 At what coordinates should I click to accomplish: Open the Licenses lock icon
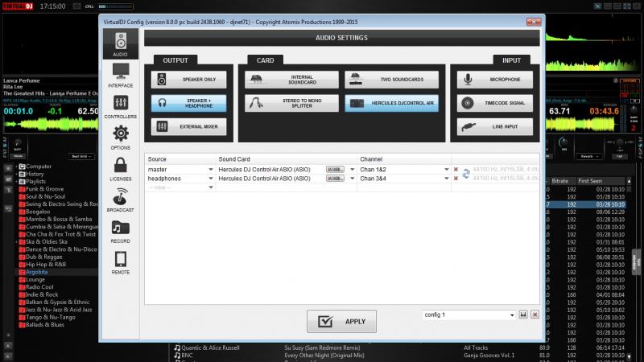pos(120,168)
